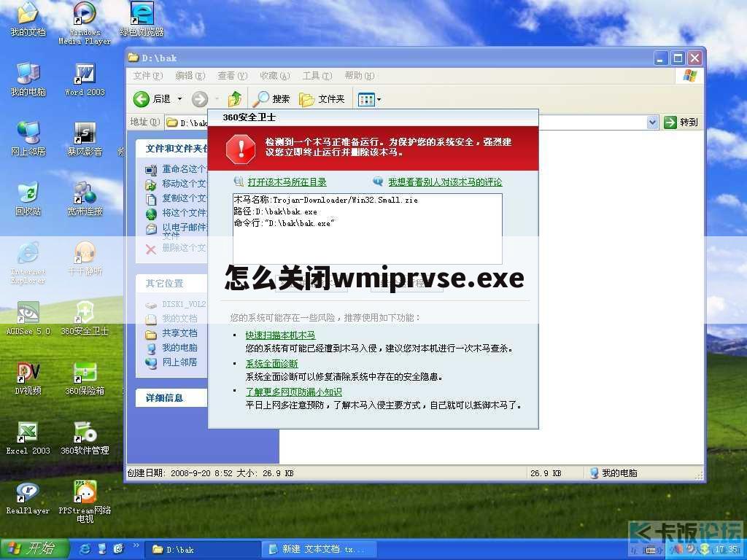Open PPStream网络电视 desktop shortcut

tap(85, 502)
